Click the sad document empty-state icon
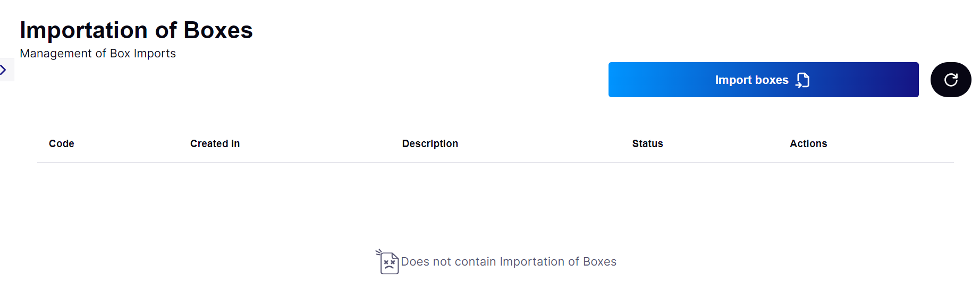 click(x=387, y=262)
